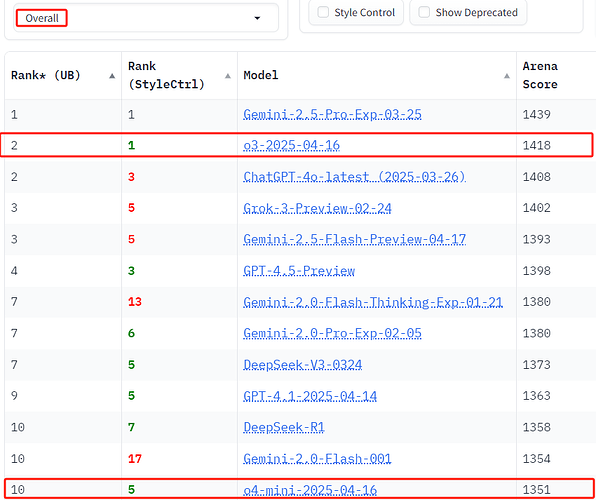This screenshot has width=596, height=500.
Task: Select the Arena Score value 1373
Action: click(x=536, y=365)
